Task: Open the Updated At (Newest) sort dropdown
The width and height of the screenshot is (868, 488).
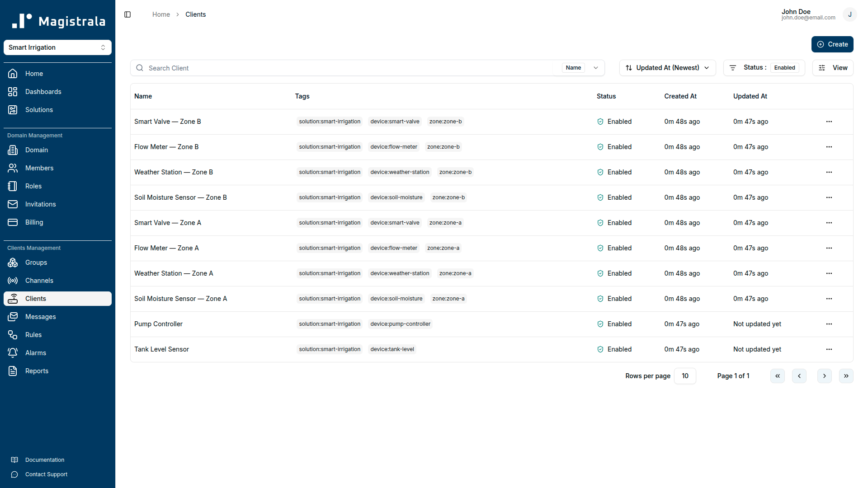Action: [667, 67]
